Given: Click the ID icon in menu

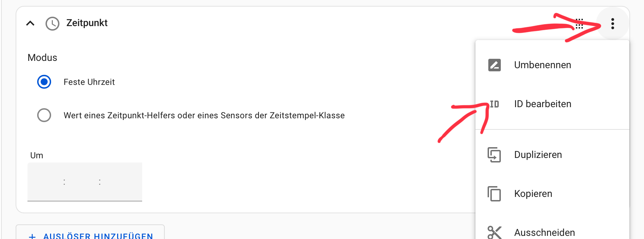Looking at the screenshot, I should pos(494,104).
